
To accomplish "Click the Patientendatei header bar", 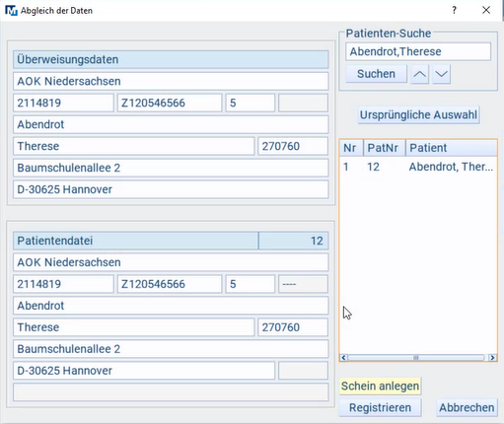I will (x=136, y=241).
